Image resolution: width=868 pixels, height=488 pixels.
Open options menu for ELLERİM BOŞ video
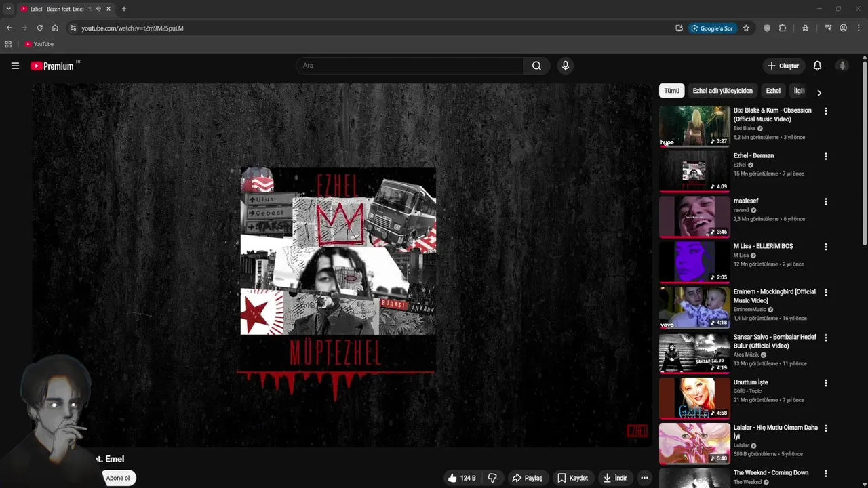pos(825,247)
